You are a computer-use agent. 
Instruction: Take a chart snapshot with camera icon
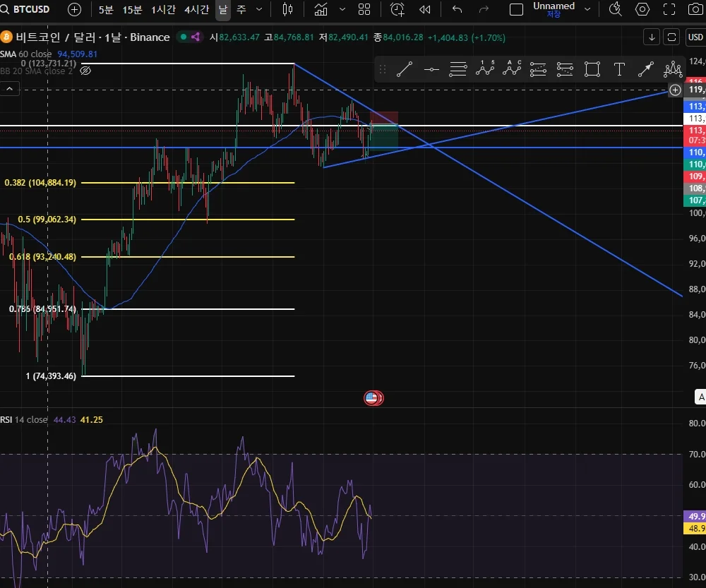695,9
